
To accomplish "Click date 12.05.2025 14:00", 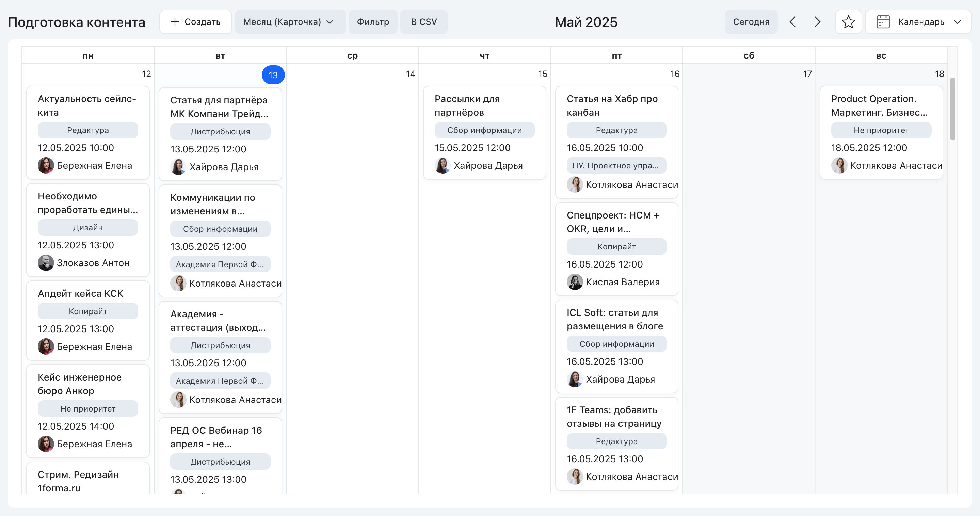I will (76, 426).
